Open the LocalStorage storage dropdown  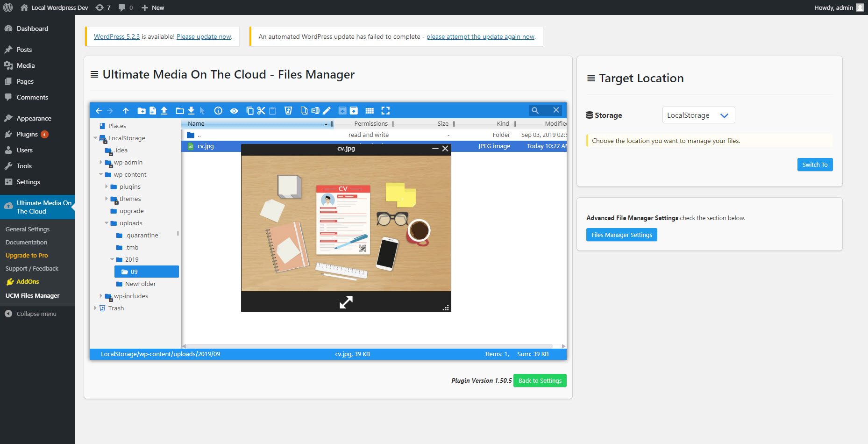click(x=698, y=115)
